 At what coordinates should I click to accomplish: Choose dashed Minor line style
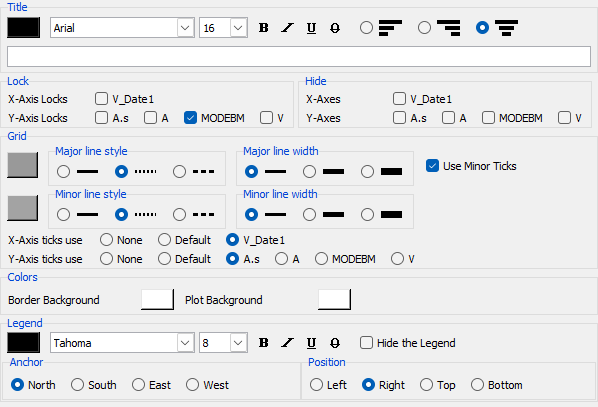coord(179,214)
